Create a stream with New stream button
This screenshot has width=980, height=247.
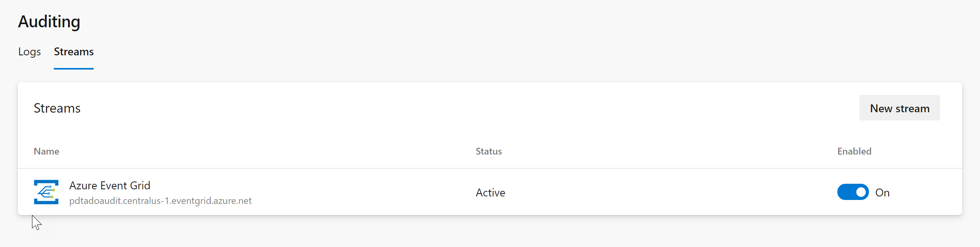pyautogui.click(x=899, y=108)
